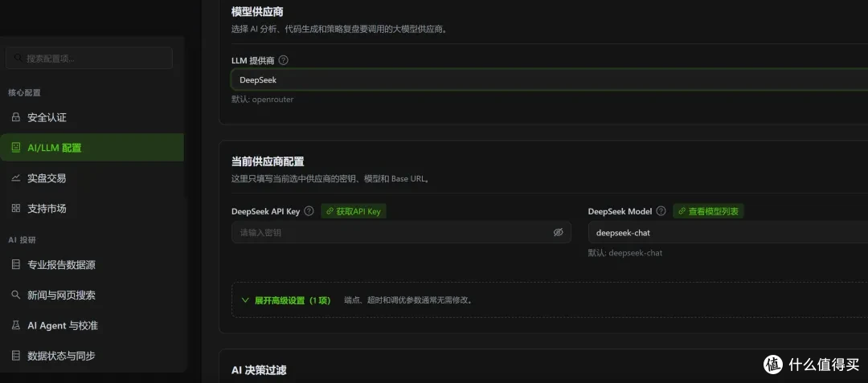868x383 pixels.
Task: Open AI Agent 与校准 settings section
Action: click(x=92, y=325)
